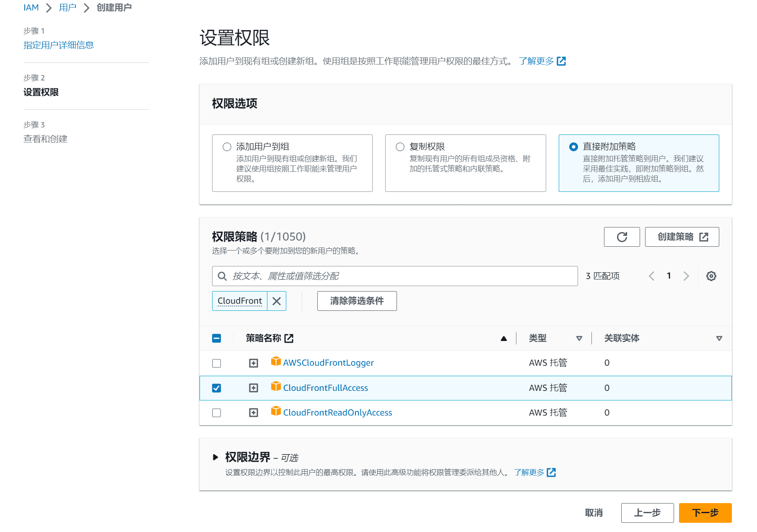Open 了解更多 external link icon in the header
757x532 pixels.
561,61
